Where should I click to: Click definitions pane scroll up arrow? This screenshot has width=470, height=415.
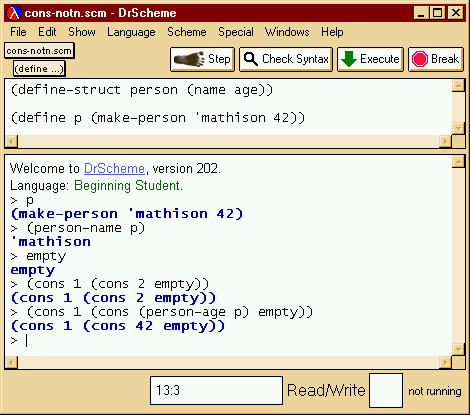459,86
